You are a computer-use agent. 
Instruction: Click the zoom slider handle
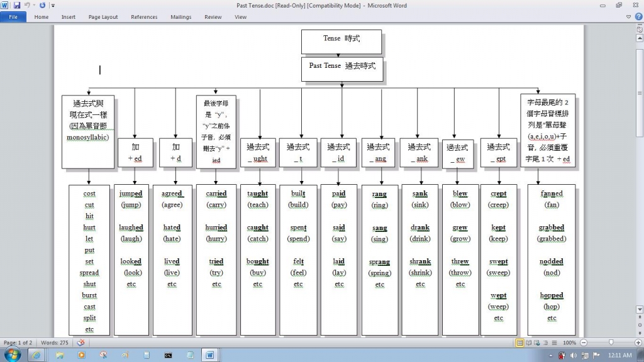click(611, 343)
